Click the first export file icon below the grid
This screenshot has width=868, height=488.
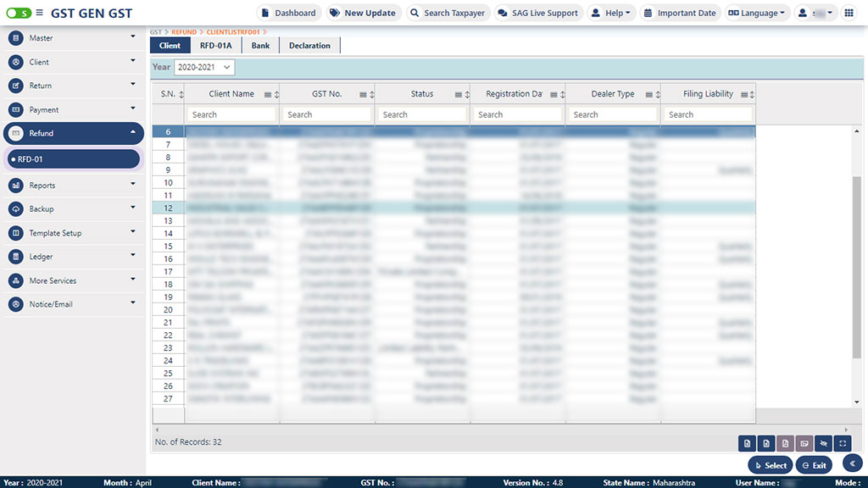coord(747,443)
